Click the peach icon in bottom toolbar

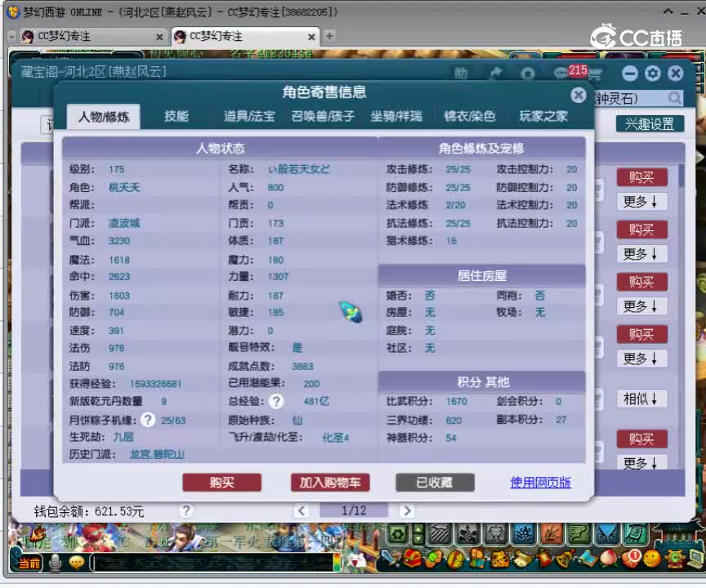608,559
